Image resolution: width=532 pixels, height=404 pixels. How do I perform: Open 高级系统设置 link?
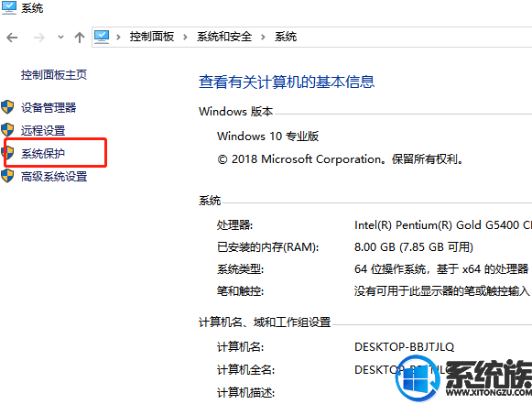click(54, 177)
